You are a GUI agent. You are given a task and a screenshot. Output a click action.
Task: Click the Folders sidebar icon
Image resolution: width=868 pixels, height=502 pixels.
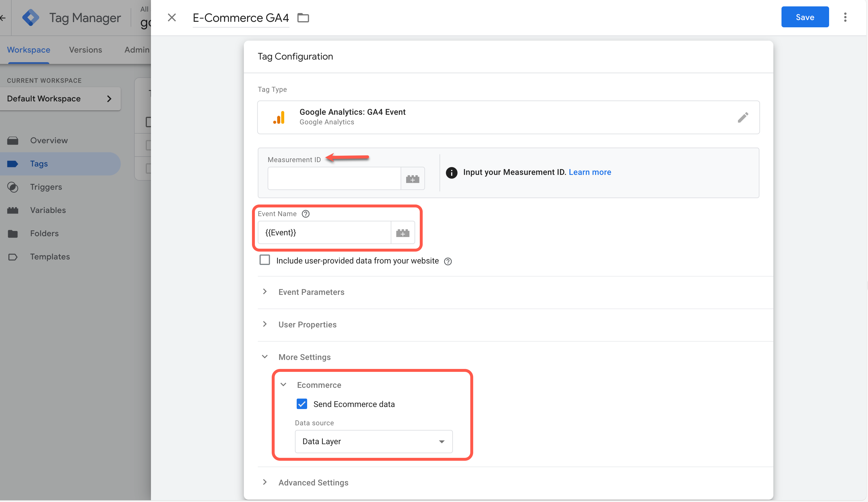(13, 234)
